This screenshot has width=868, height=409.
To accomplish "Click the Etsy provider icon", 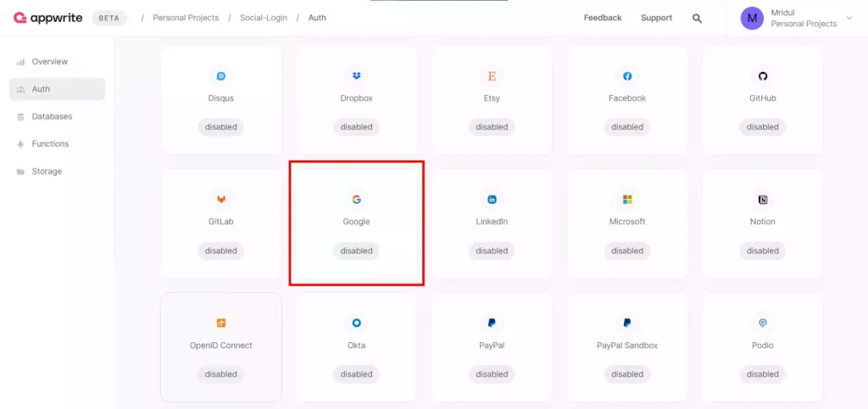I will (x=492, y=76).
